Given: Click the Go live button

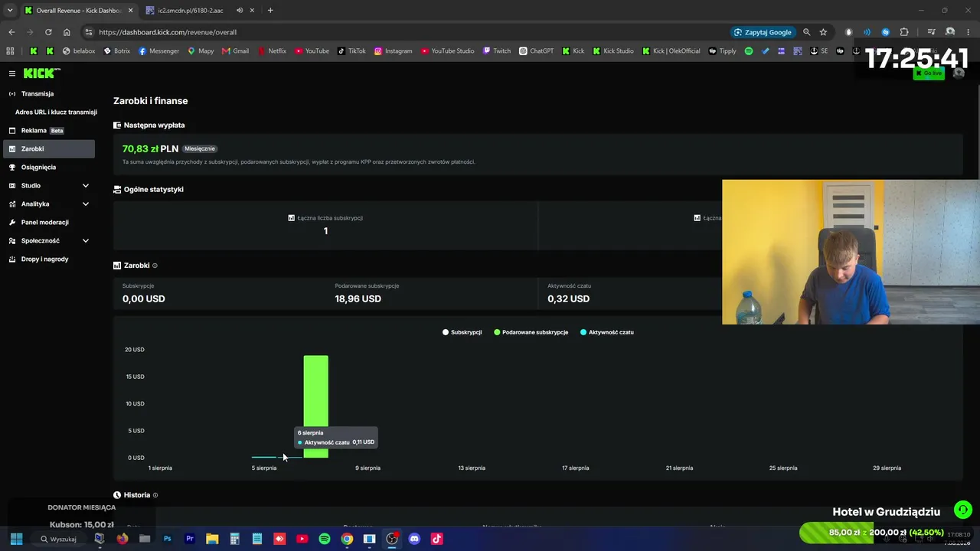Looking at the screenshot, I should tap(929, 73).
